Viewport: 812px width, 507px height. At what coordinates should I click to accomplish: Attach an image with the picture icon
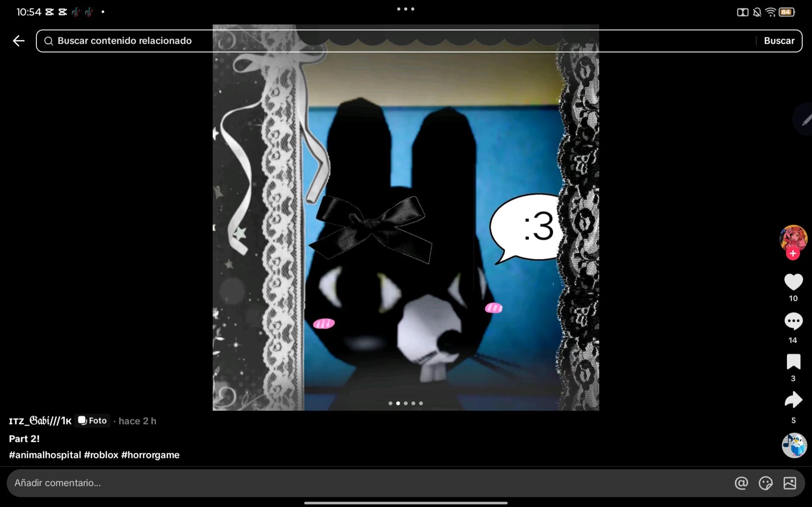tap(790, 483)
